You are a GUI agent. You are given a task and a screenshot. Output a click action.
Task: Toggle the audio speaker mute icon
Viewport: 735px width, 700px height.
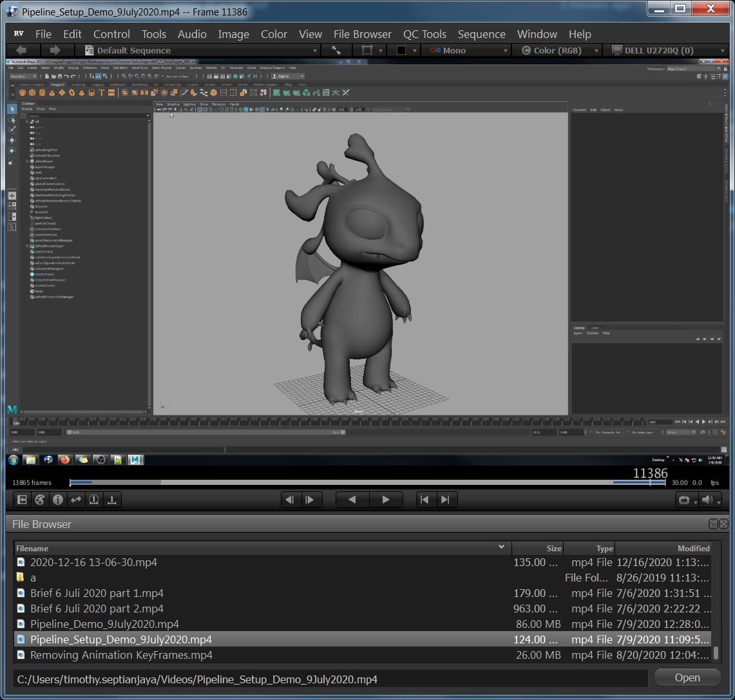[x=707, y=500]
